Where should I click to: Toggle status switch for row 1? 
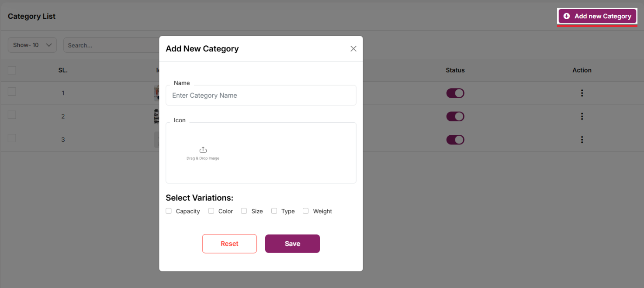pyautogui.click(x=455, y=93)
